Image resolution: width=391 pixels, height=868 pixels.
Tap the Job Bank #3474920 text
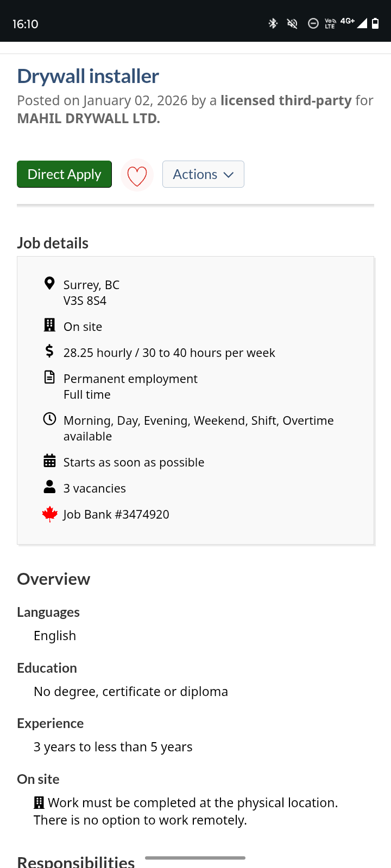(116, 514)
